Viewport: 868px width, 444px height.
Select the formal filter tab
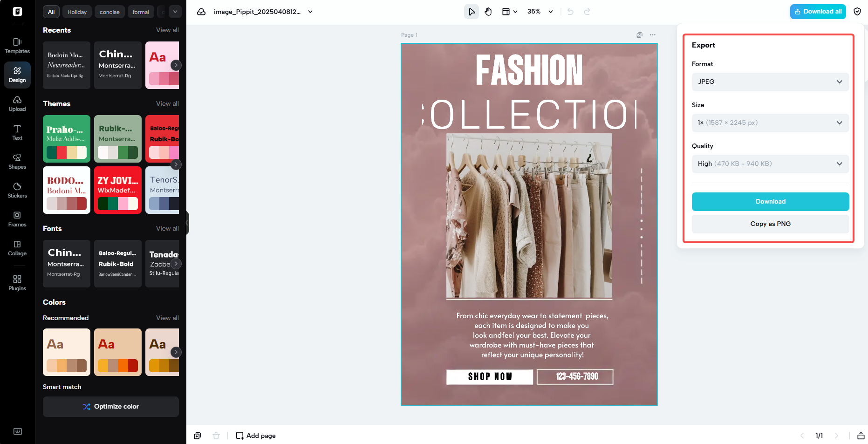click(141, 12)
